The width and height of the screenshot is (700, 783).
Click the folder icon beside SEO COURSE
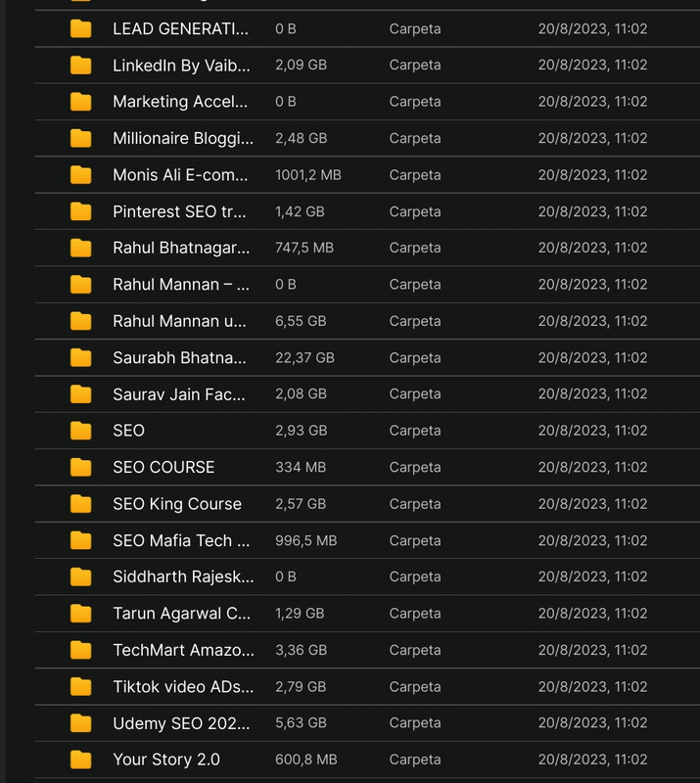(80, 467)
